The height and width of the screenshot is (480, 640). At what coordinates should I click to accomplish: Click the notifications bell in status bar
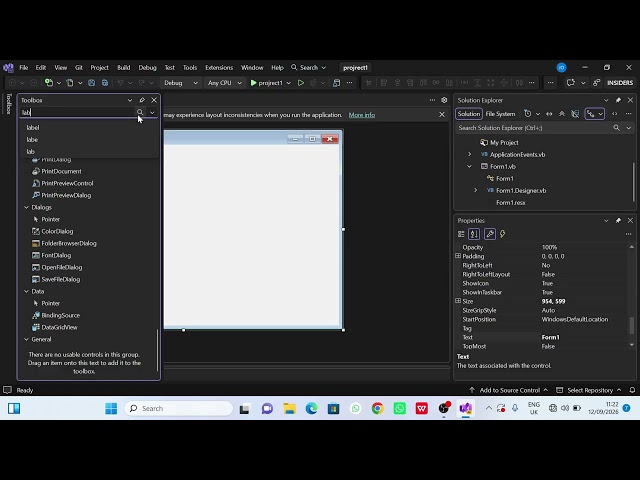coord(632,390)
